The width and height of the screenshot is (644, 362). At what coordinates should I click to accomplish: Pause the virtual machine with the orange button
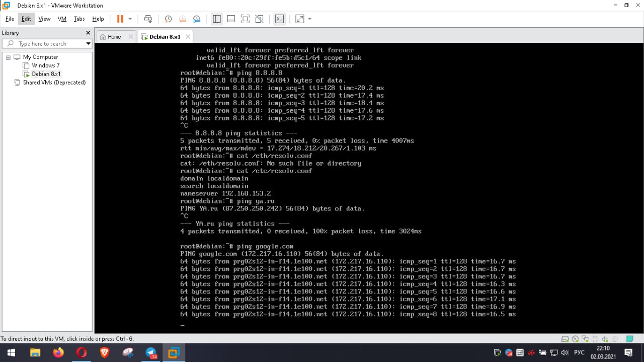pyautogui.click(x=120, y=19)
